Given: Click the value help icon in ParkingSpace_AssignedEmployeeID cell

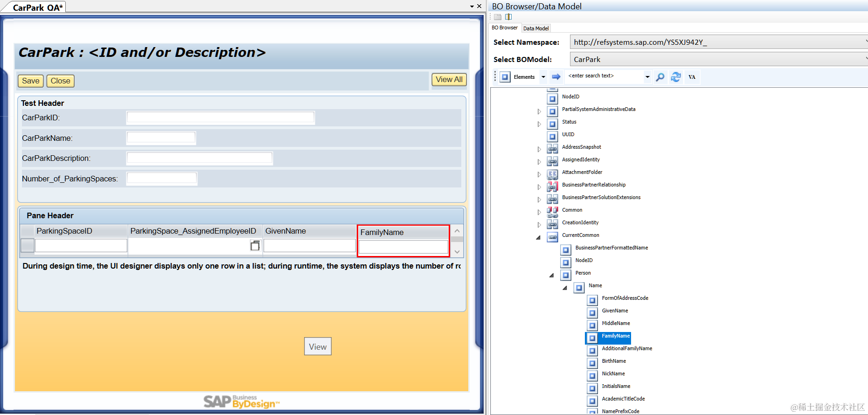Looking at the screenshot, I should pos(255,245).
